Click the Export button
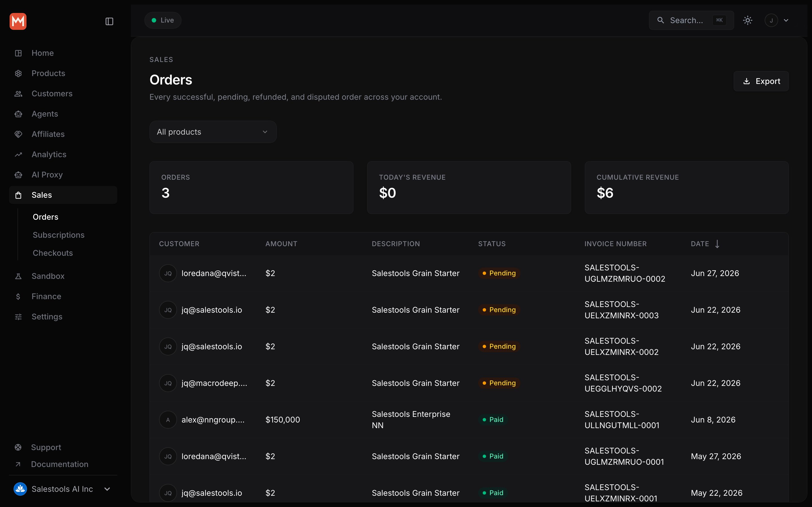 pos(761,81)
